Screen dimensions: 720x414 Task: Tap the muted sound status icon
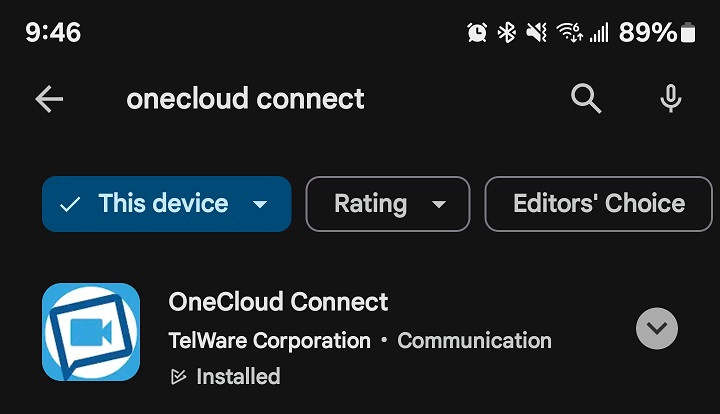[x=536, y=33]
